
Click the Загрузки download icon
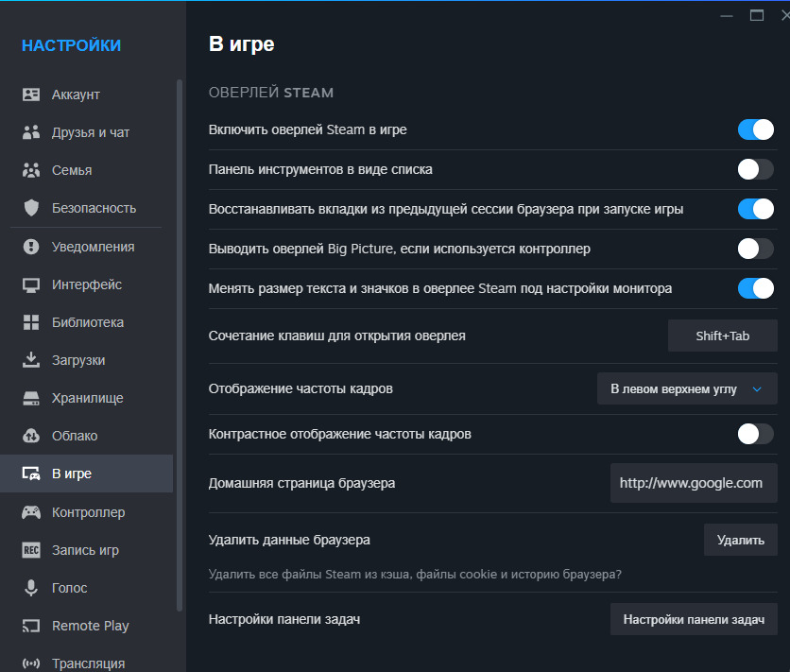pyautogui.click(x=31, y=360)
